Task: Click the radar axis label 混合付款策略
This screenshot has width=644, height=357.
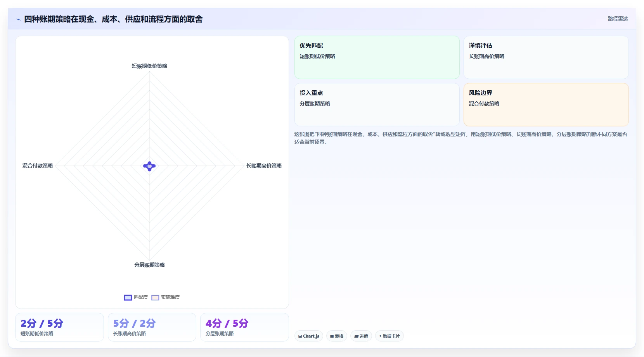Action: point(38,166)
